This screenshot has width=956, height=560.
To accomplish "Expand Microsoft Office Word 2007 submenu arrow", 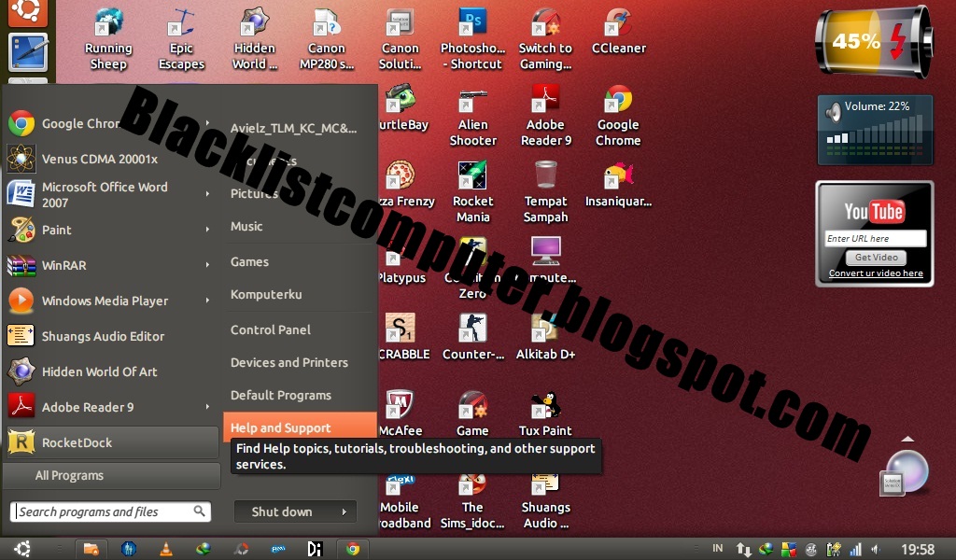I will point(208,194).
